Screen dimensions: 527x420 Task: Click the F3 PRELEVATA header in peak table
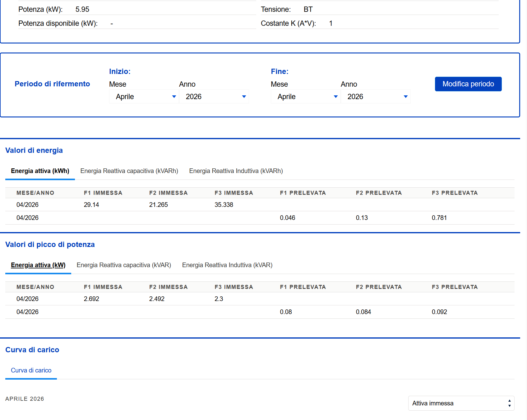[x=455, y=287]
